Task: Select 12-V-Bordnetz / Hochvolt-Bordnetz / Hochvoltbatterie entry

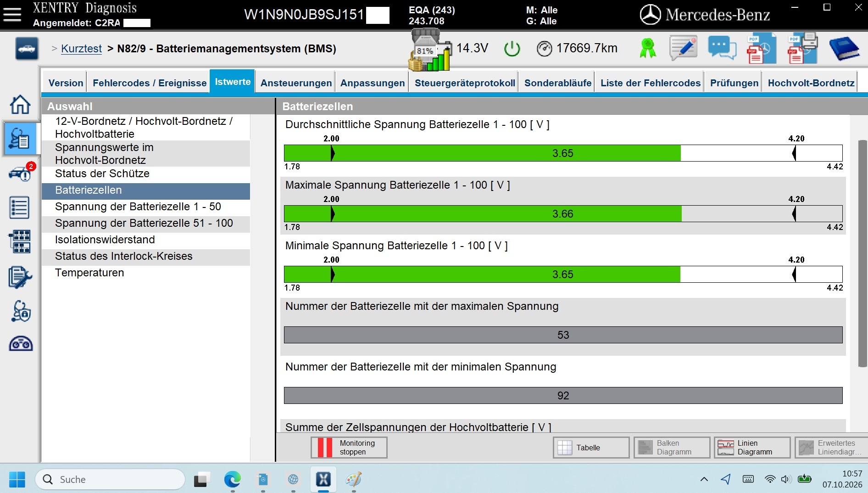Action: [x=146, y=128]
